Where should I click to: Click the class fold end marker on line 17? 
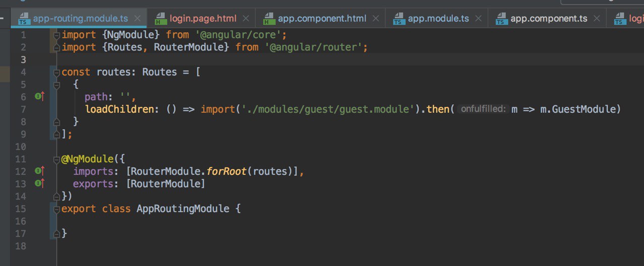[57, 233]
